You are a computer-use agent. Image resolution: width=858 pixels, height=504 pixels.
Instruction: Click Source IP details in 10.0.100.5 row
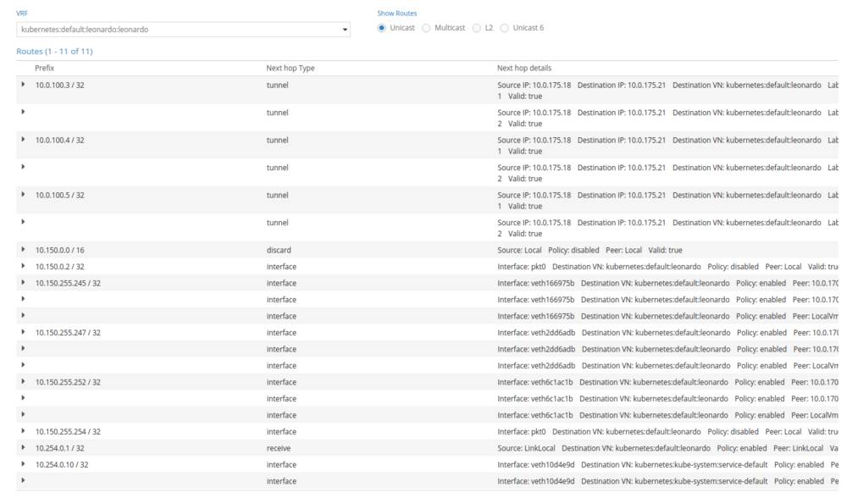(534, 196)
